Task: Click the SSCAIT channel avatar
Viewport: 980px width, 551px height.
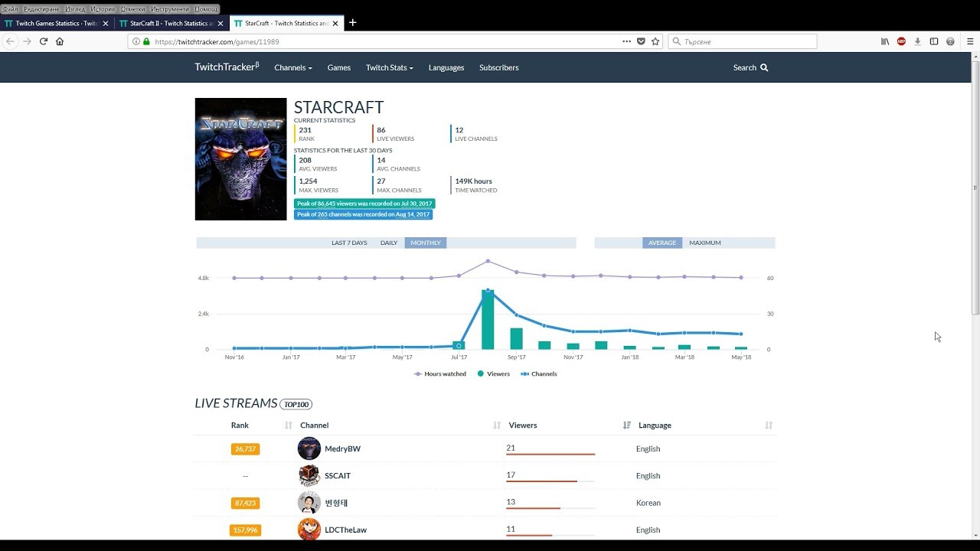Action: pyautogui.click(x=309, y=475)
